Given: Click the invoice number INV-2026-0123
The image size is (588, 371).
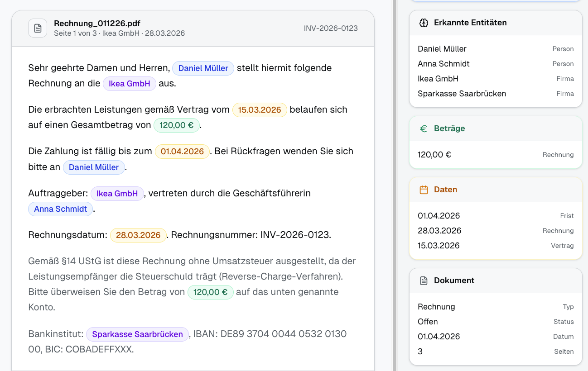Looking at the screenshot, I should pos(331,28).
